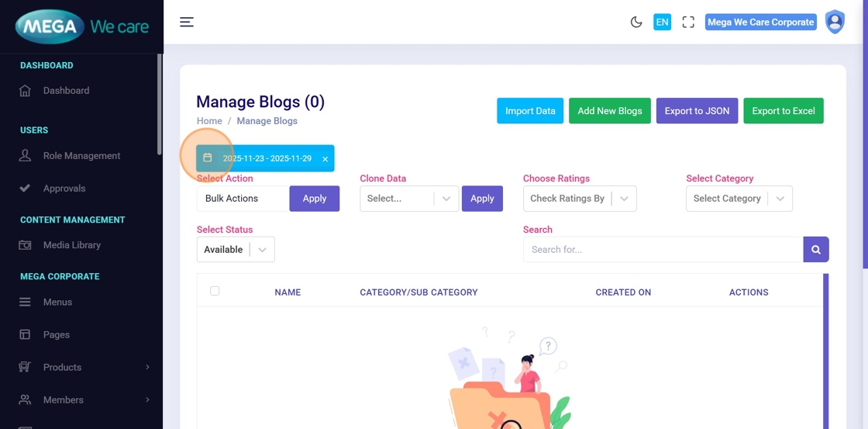Tick the select-all checkbox in table header
The image size is (868, 429).
[215, 291]
